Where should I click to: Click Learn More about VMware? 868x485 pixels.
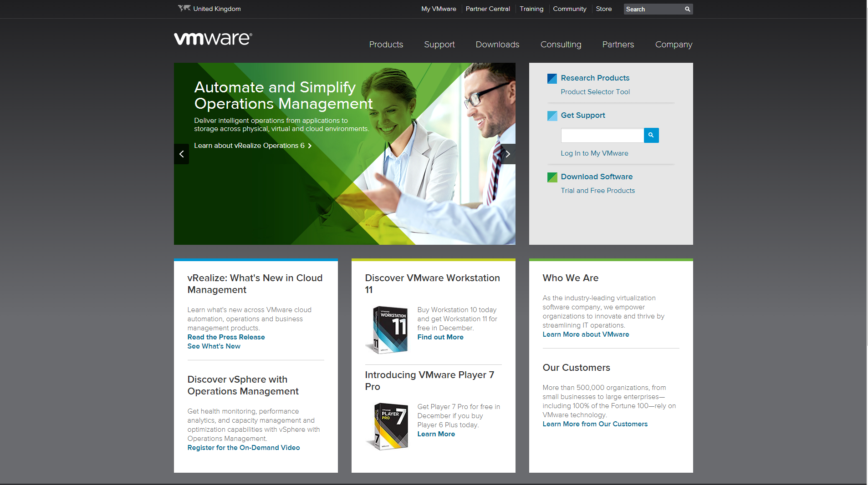click(586, 334)
